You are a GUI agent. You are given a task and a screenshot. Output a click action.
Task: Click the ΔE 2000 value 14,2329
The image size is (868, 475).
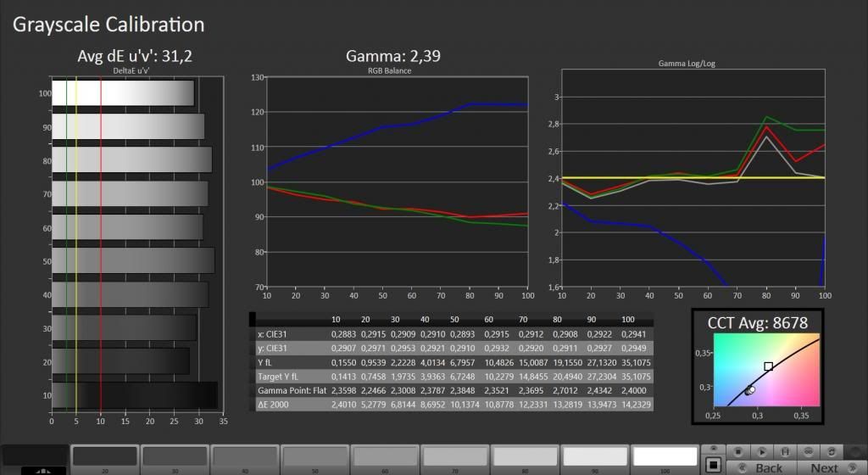636,405
